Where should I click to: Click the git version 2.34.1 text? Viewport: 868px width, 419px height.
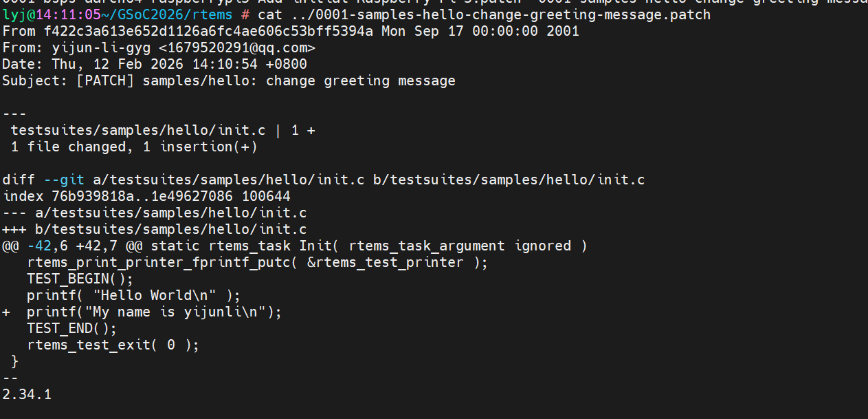coord(27,394)
